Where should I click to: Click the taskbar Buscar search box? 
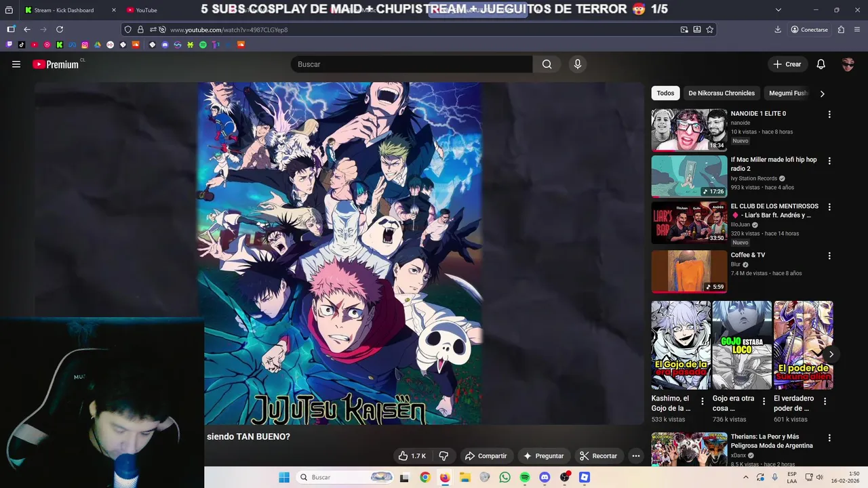(x=346, y=477)
